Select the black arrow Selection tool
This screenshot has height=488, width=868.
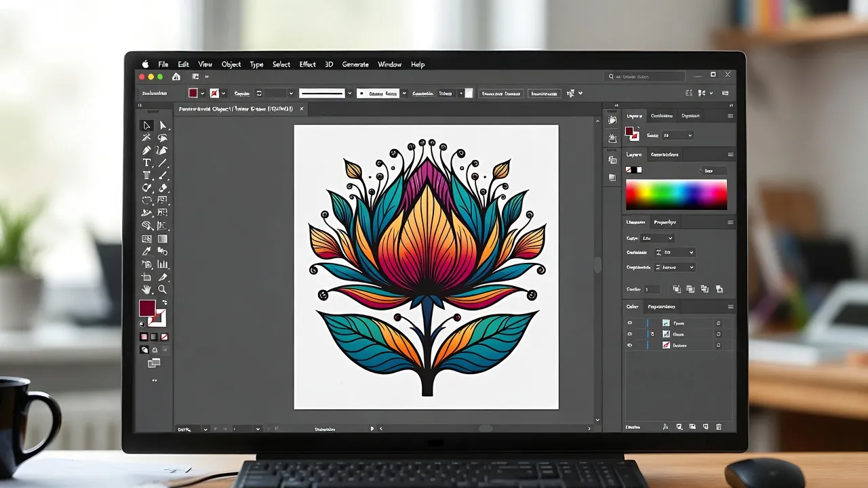click(x=146, y=125)
